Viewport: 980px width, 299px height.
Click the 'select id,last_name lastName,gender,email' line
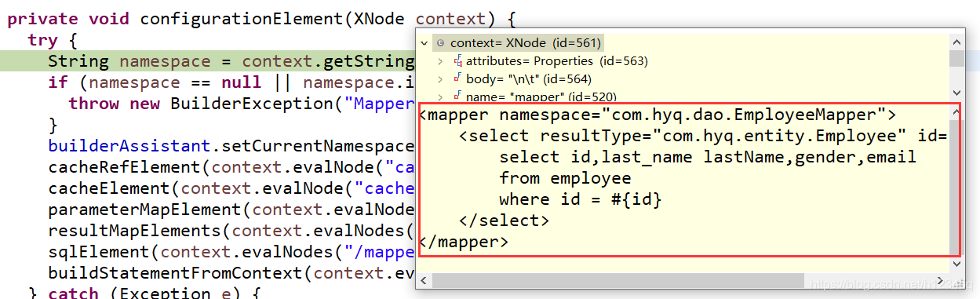[708, 158]
